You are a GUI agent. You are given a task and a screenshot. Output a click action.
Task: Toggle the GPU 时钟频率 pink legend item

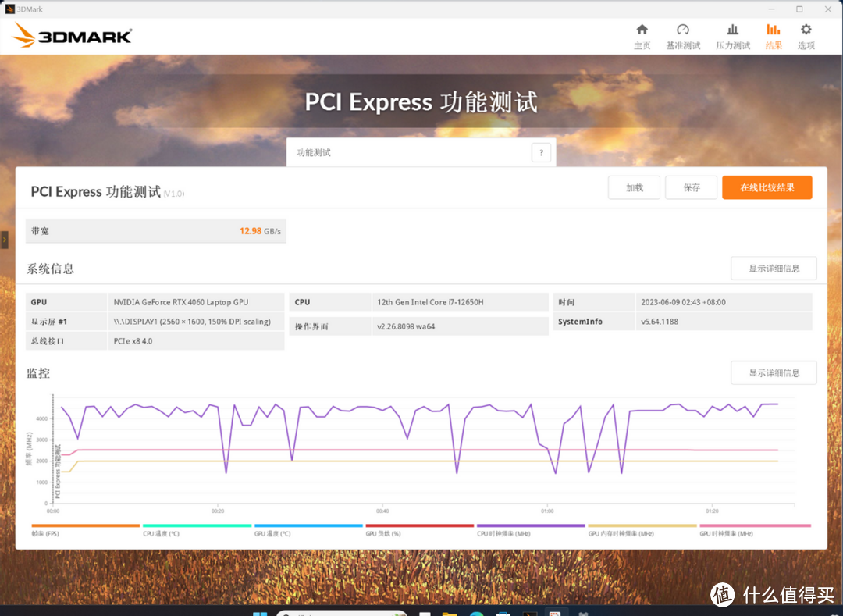pos(755,530)
